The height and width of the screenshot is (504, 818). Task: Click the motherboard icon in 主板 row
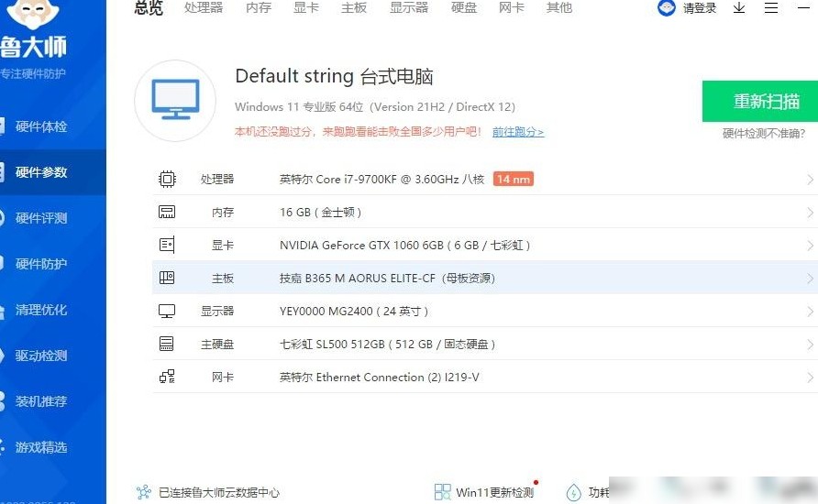click(x=167, y=278)
